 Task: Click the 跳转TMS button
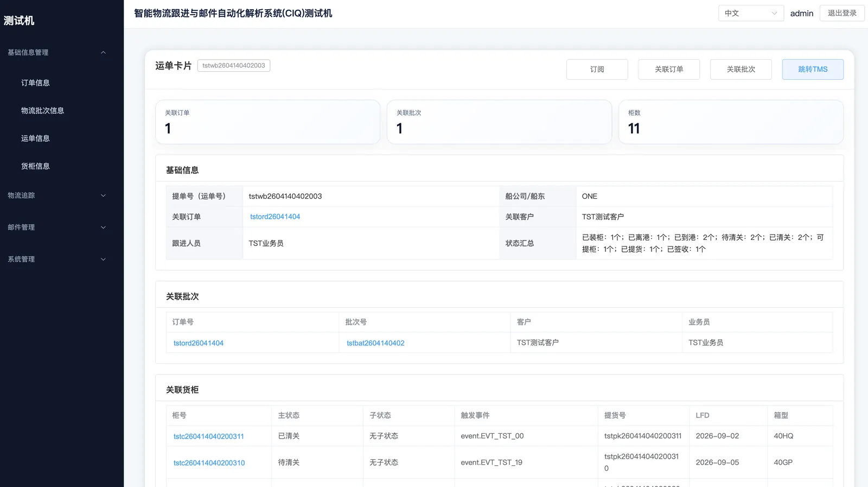[813, 69]
